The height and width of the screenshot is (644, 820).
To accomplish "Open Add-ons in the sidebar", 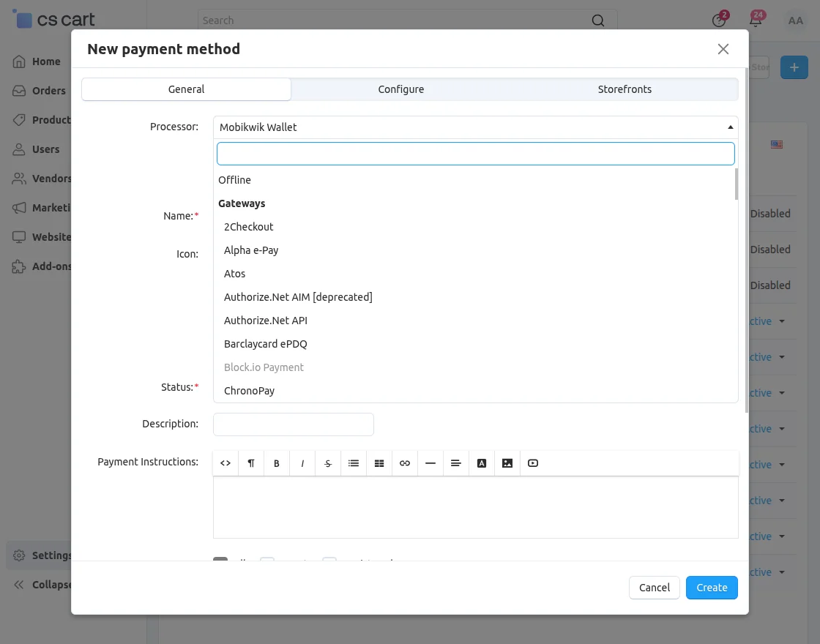I will point(41,266).
